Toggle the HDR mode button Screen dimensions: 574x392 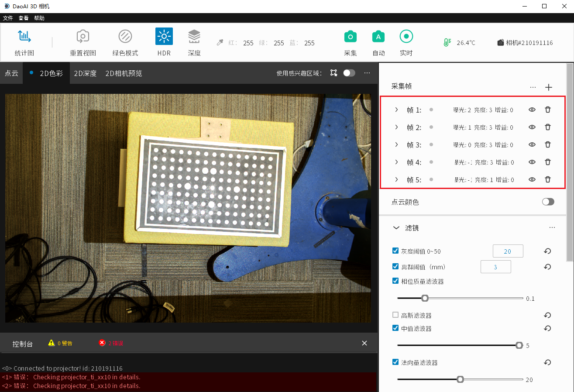(x=164, y=37)
